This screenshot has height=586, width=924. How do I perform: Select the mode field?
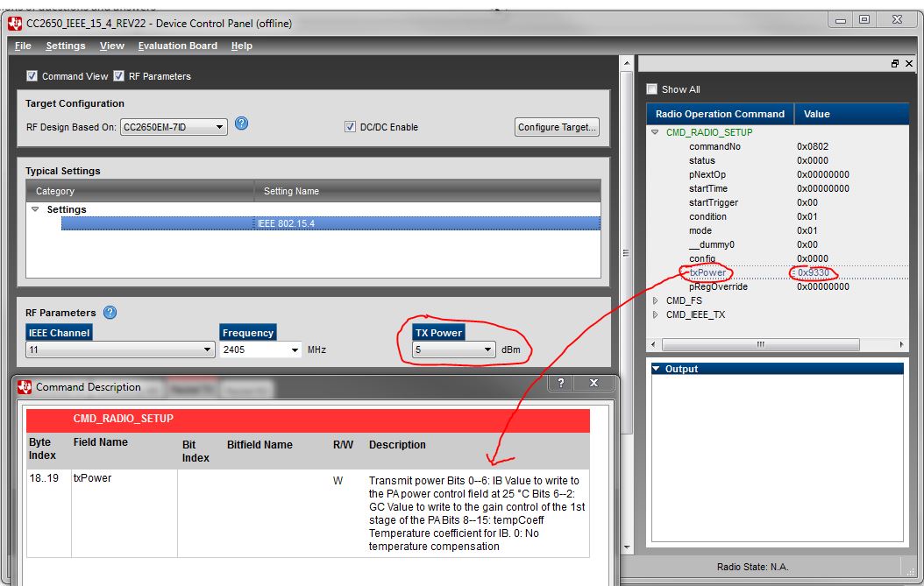pyautogui.click(x=700, y=231)
